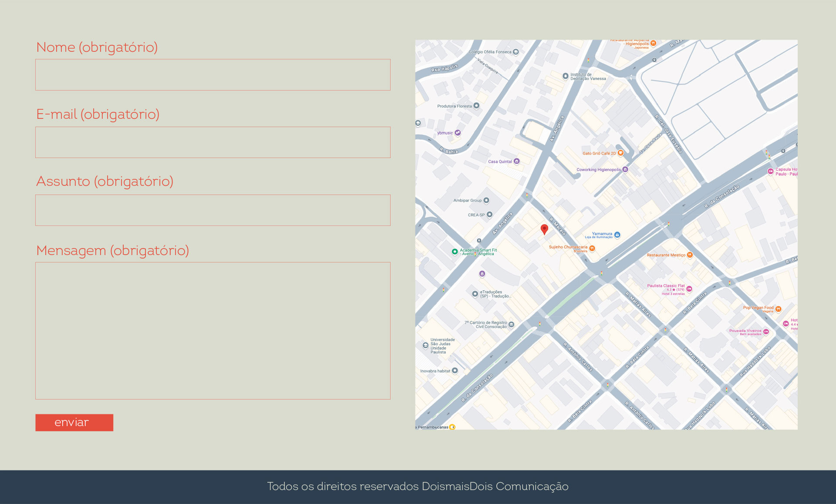
Task: Select Produtora Floresta map marker
Action: (476, 106)
